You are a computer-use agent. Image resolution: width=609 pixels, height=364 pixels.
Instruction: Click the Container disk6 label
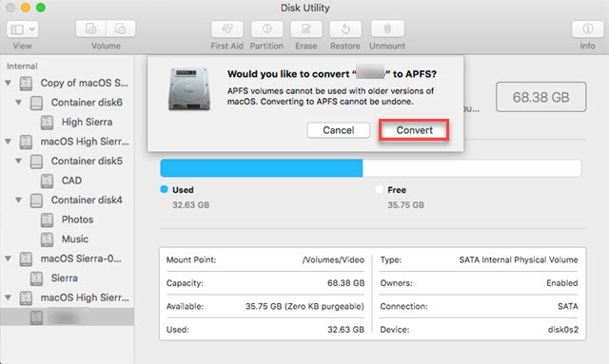click(x=87, y=103)
